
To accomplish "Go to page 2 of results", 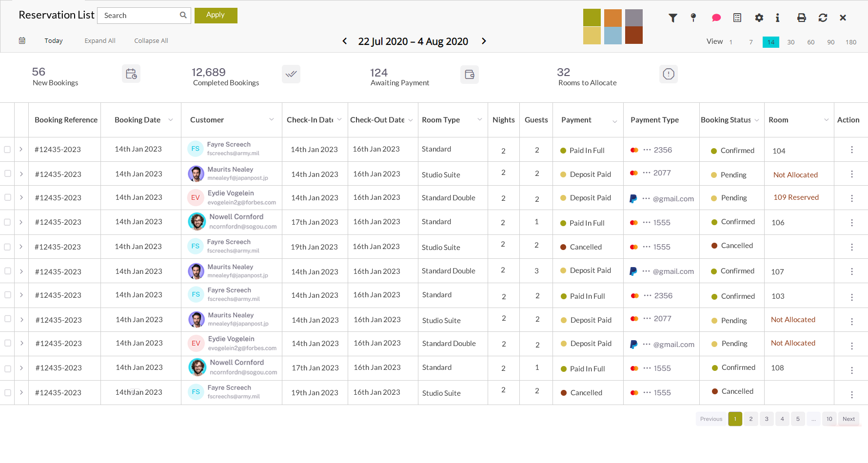I will [750, 419].
